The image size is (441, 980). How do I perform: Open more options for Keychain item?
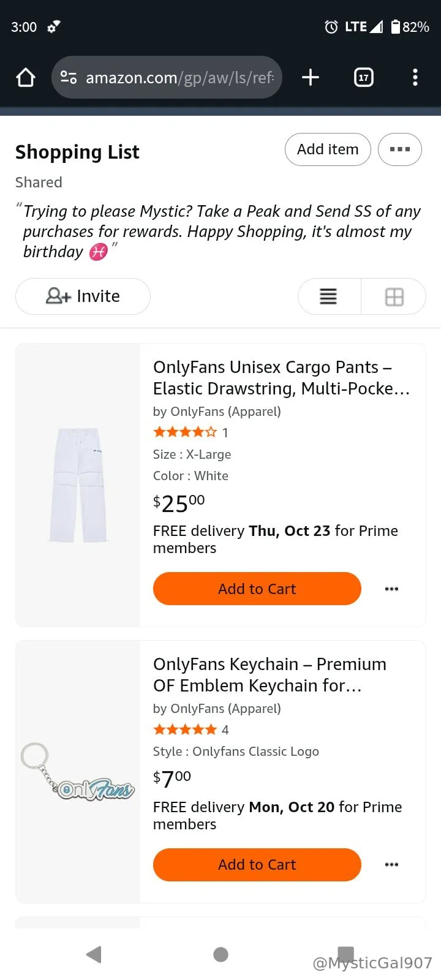[x=391, y=864]
